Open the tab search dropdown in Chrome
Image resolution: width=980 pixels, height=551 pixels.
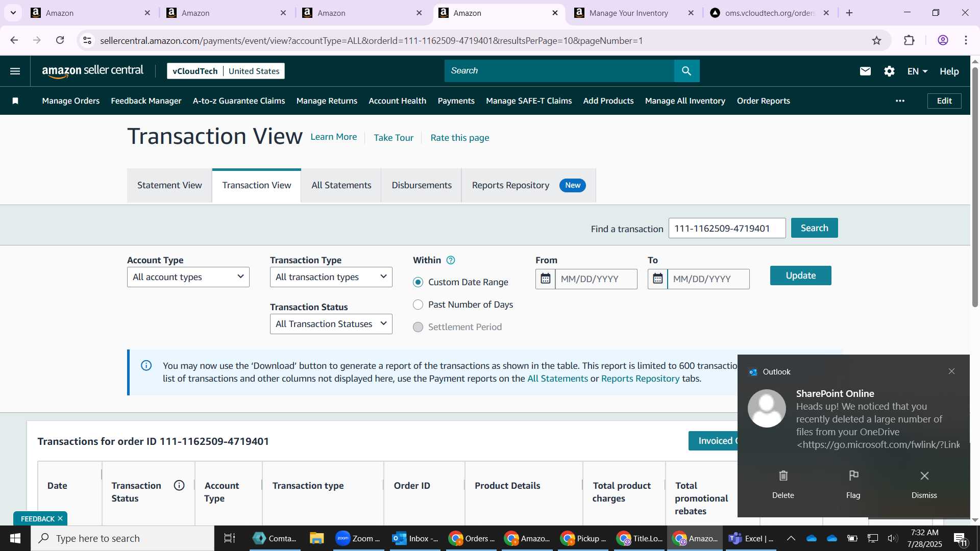tap(13, 13)
